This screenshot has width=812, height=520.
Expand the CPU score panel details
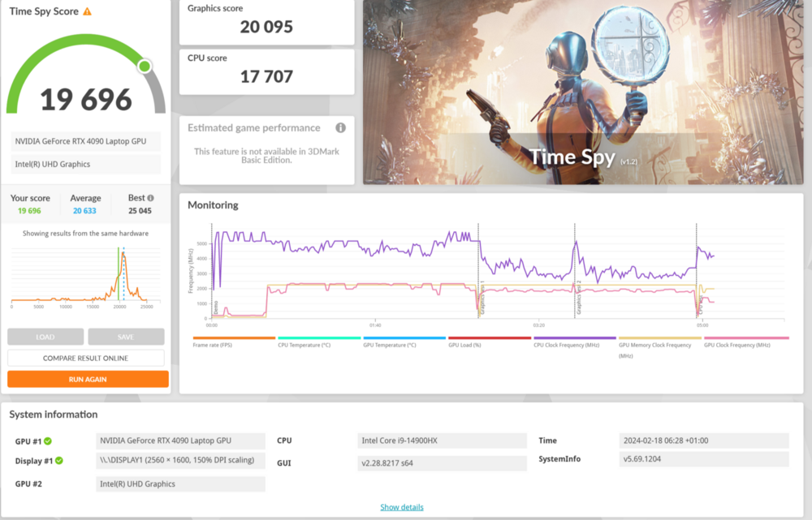pyautogui.click(x=266, y=71)
